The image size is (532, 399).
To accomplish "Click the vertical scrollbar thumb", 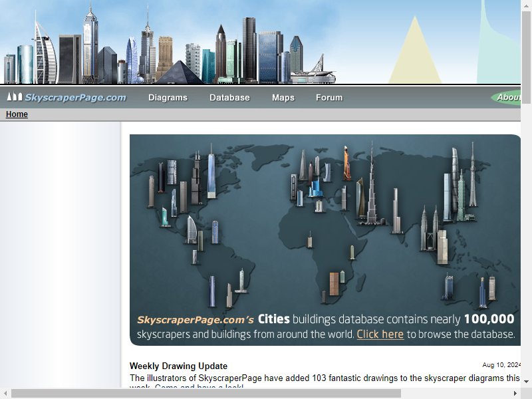I will 526,57.
